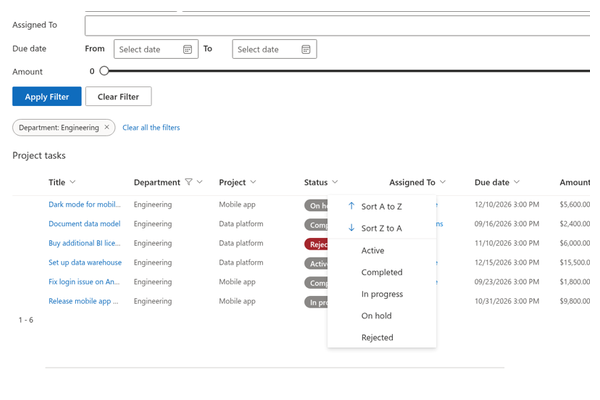The width and height of the screenshot is (600, 400).
Task: Expand the Project column chevron
Action: click(253, 182)
